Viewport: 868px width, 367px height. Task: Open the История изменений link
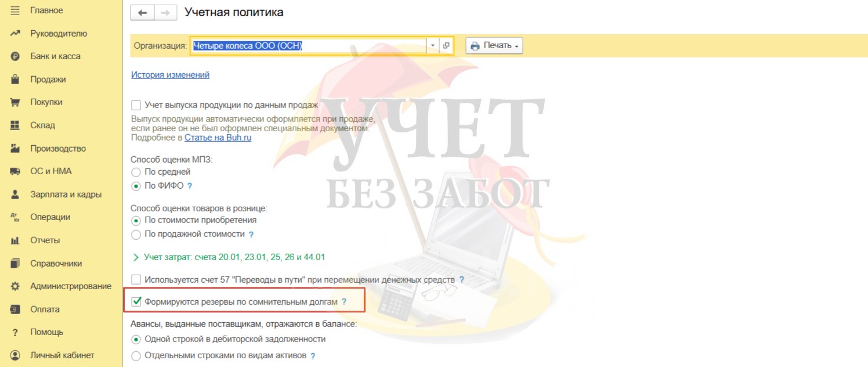coord(171,74)
